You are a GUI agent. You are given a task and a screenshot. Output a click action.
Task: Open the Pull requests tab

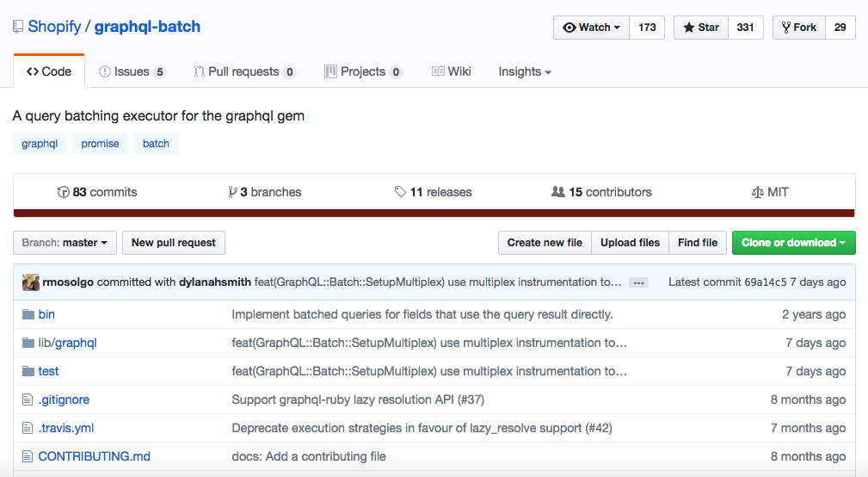[x=244, y=71]
